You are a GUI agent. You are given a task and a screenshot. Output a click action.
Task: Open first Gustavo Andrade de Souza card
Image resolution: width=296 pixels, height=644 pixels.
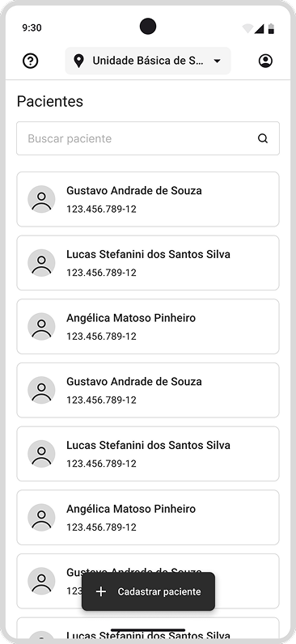tap(148, 199)
